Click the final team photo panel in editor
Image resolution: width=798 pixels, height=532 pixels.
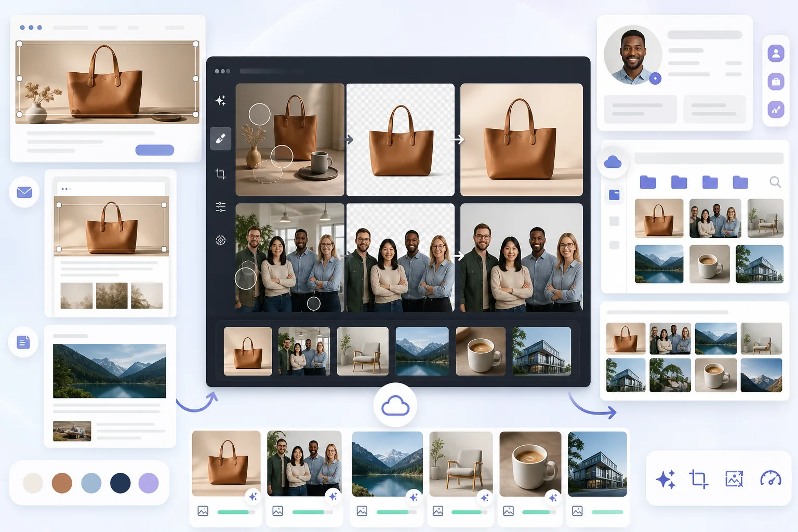point(522,258)
